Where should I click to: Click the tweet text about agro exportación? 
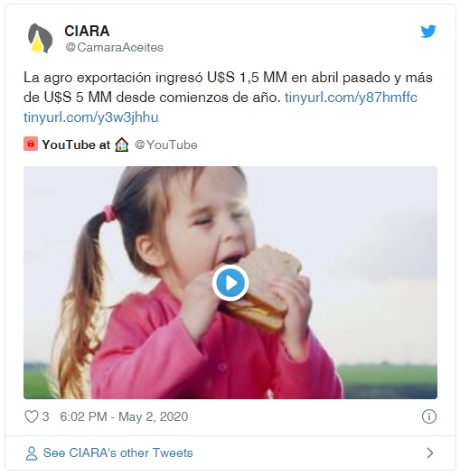pyautogui.click(x=228, y=88)
